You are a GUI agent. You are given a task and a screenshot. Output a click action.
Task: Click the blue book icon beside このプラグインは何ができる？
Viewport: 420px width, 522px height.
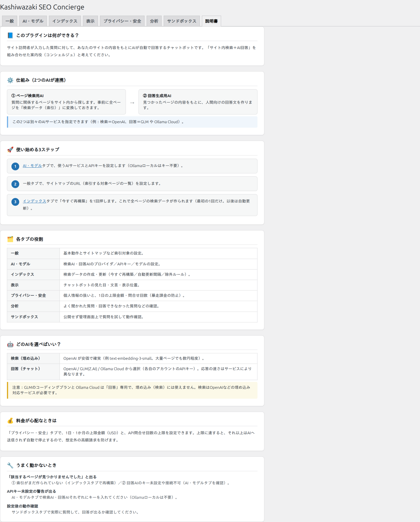(x=10, y=35)
